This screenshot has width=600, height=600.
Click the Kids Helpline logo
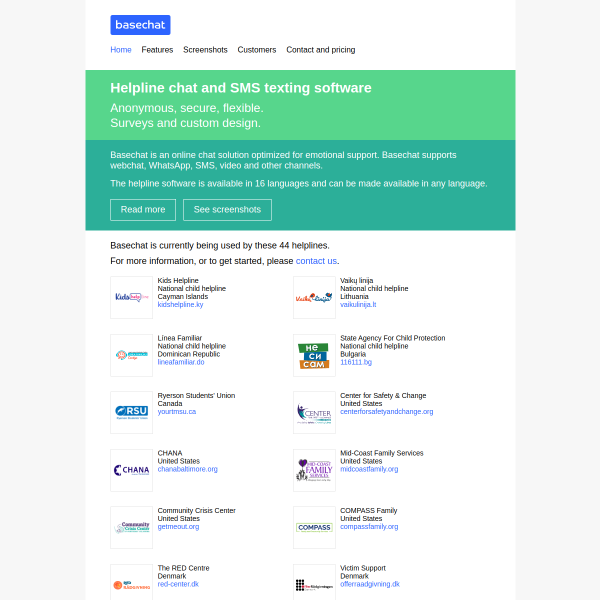131,297
